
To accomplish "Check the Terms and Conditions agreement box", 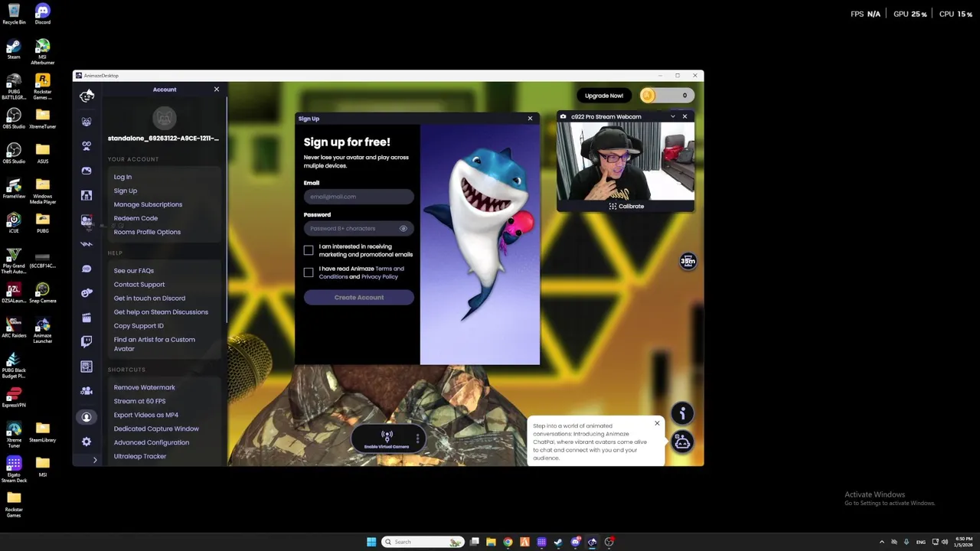I will (309, 272).
